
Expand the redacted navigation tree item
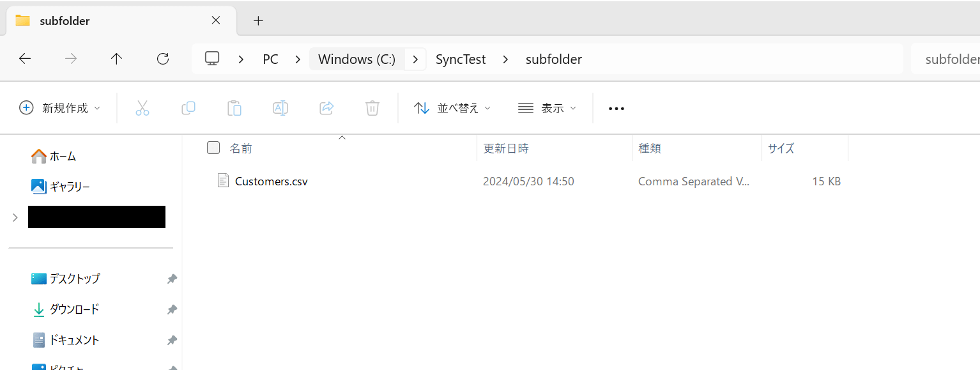click(15, 218)
